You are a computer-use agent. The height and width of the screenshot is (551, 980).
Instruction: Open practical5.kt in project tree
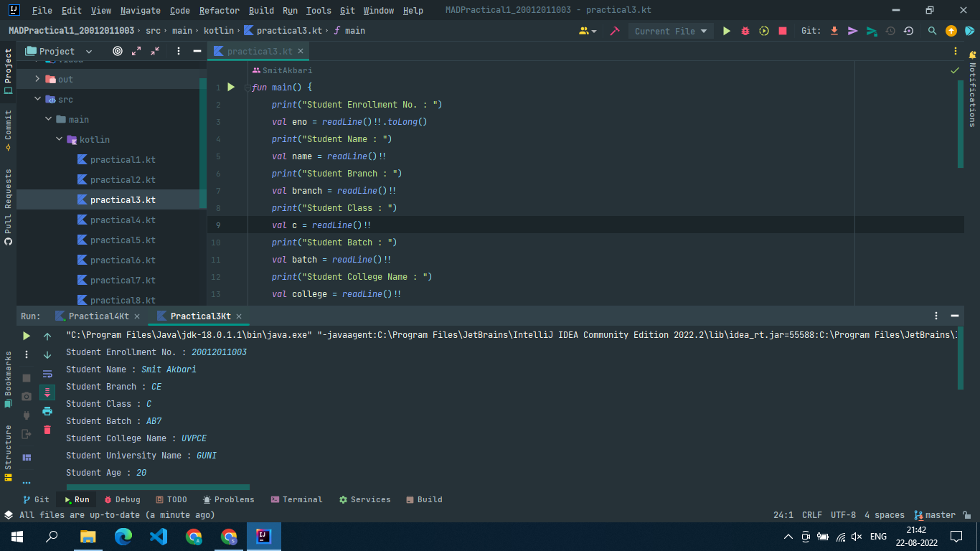123,240
